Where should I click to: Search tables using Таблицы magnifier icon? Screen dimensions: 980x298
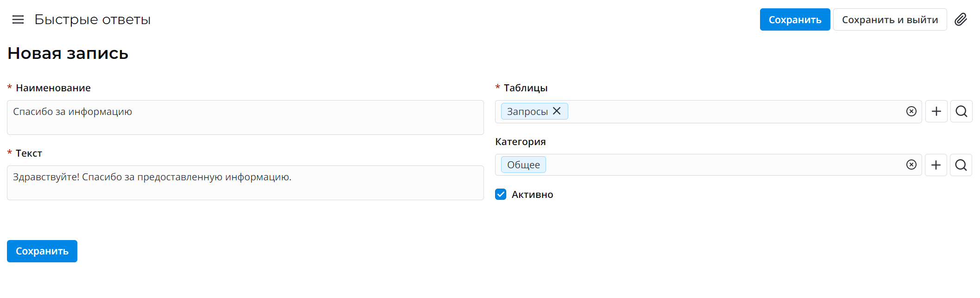click(x=961, y=112)
